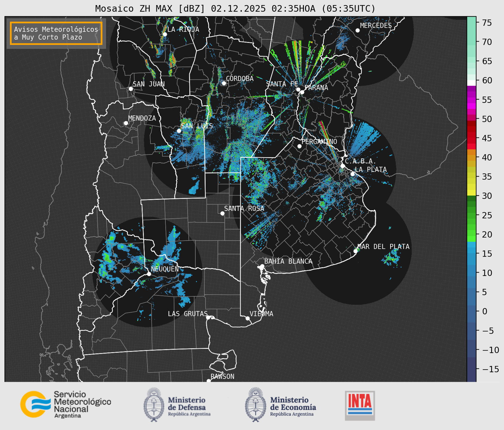Click the BAHÍA BLANCA label

(x=288, y=261)
